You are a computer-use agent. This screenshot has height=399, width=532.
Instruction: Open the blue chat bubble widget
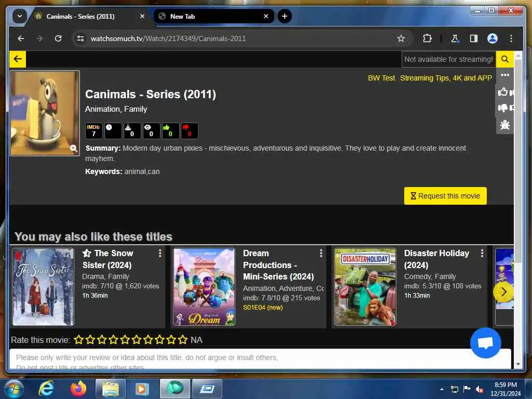tap(486, 343)
